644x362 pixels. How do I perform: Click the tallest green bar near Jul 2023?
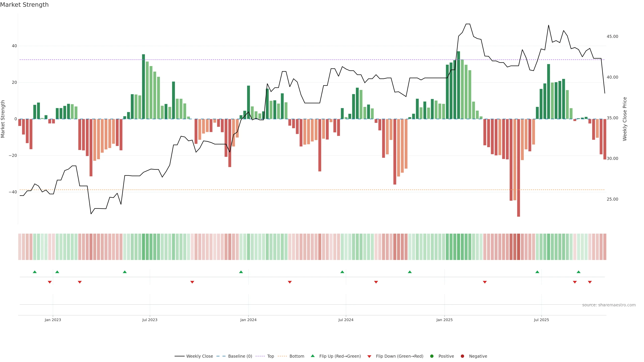[x=144, y=86]
